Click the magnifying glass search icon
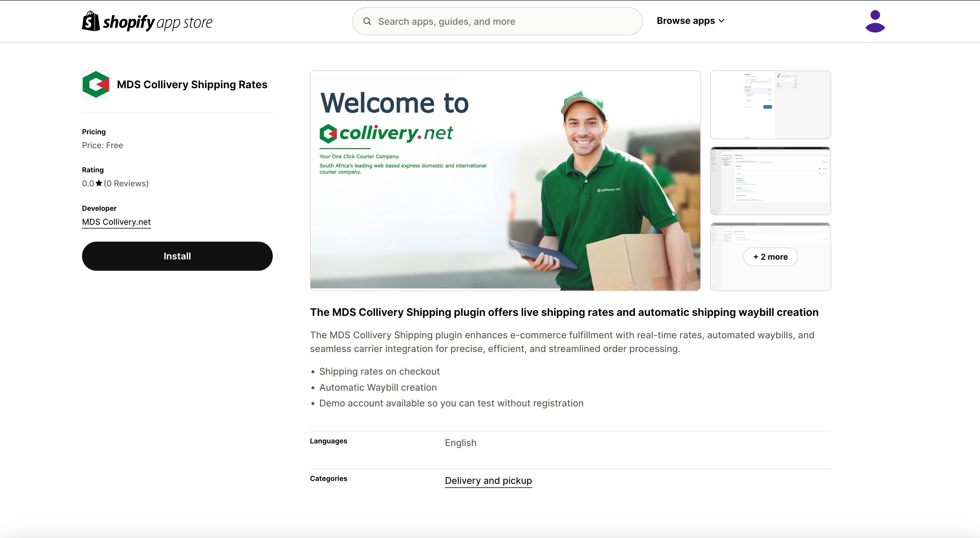Screen dimensions: 980x538 pyautogui.click(x=367, y=21)
